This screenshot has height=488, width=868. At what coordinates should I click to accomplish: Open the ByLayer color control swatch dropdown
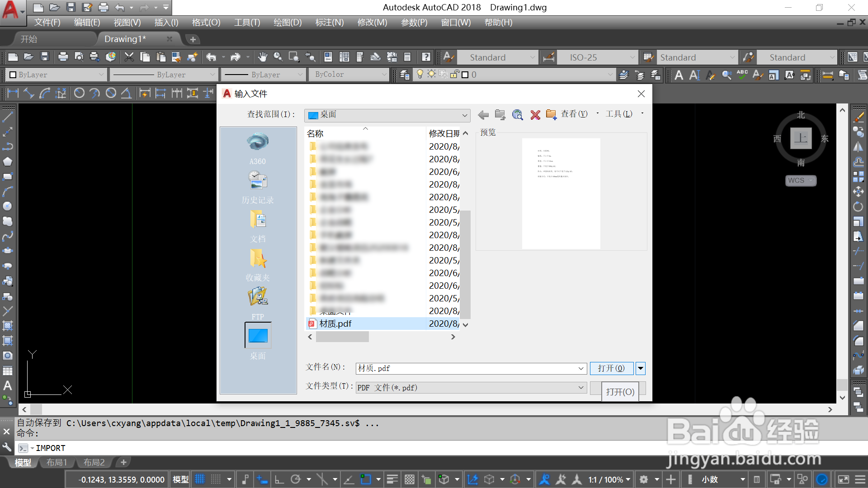pyautogui.click(x=57, y=75)
